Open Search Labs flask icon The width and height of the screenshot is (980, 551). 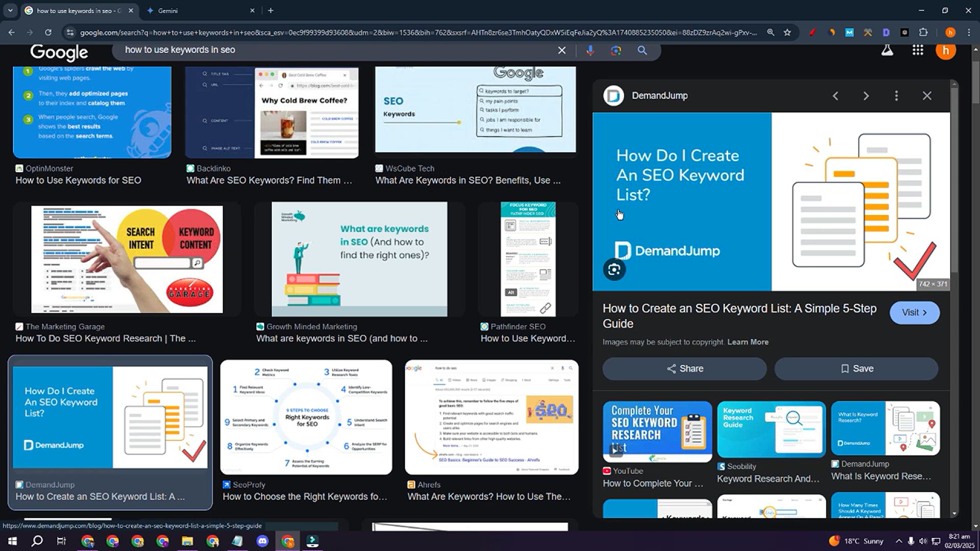[887, 50]
